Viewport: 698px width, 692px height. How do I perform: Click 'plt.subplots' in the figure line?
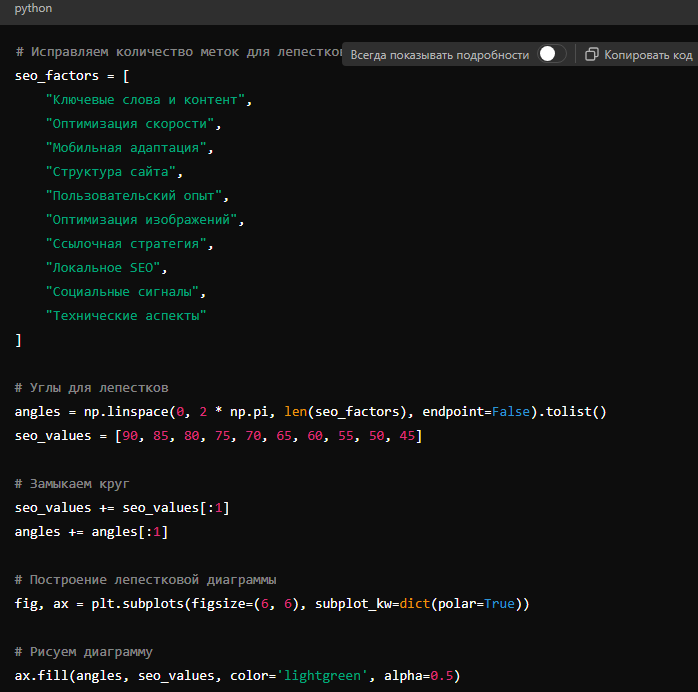click(x=127, y=604)
